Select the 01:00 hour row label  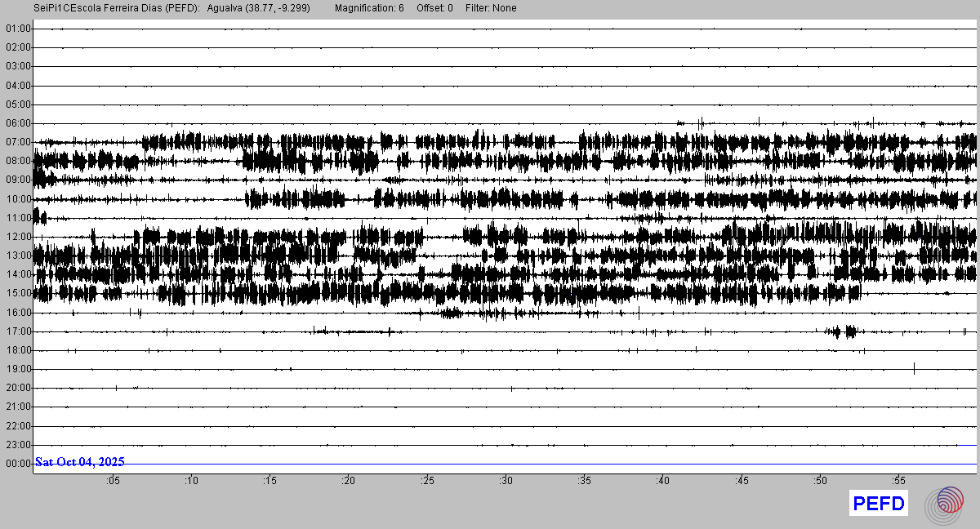coord(18,29)
